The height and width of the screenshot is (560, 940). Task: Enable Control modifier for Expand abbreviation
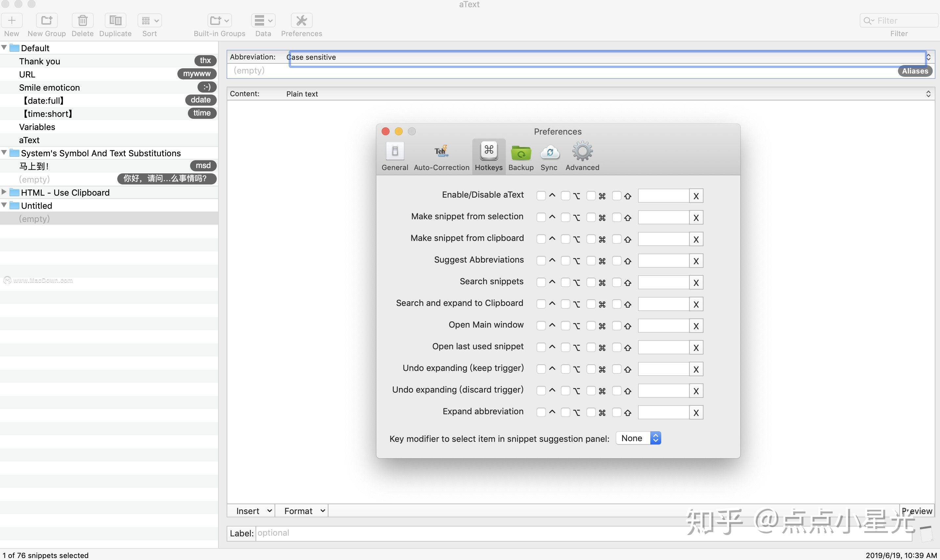(x=541, y=412)
